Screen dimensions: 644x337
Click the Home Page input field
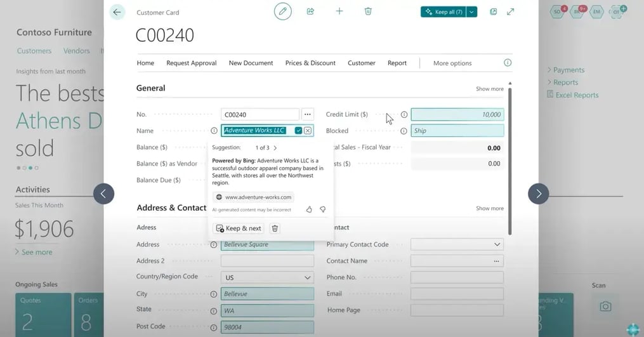[x=457, y=310]
